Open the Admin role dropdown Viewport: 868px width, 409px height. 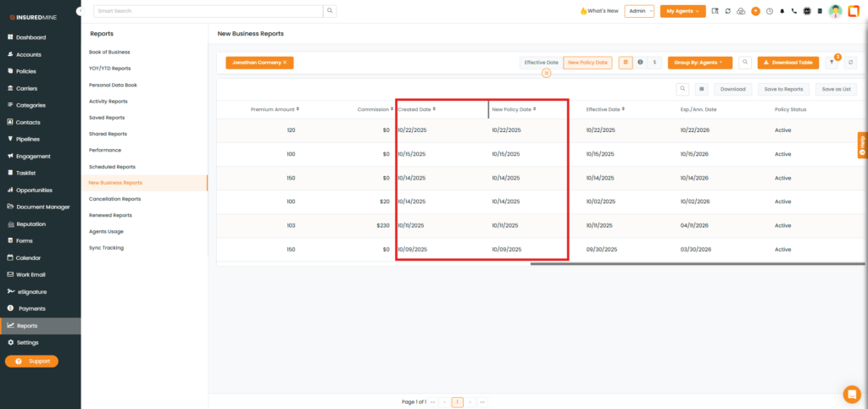point(639,11)
